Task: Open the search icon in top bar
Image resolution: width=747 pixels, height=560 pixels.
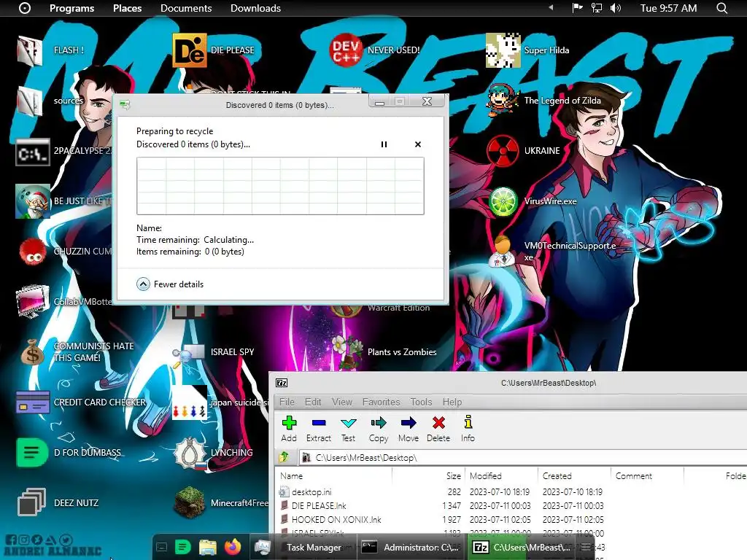Action: point(721,8)
